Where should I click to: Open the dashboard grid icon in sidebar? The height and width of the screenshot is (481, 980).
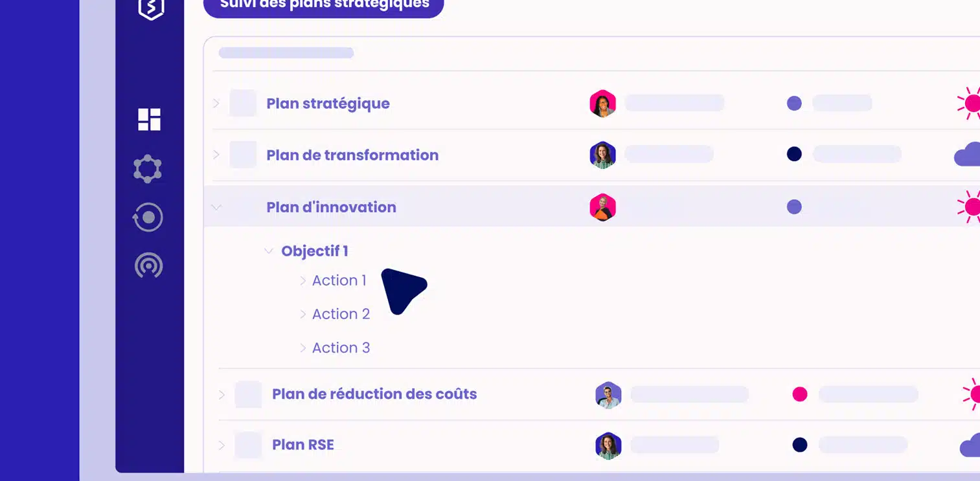149,120
